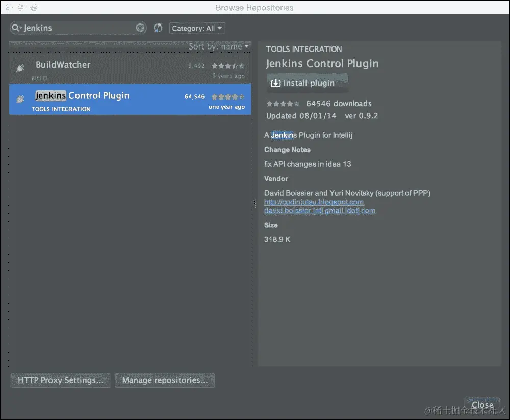
Task: Click the '3 years ago' text
Action: 228,76
